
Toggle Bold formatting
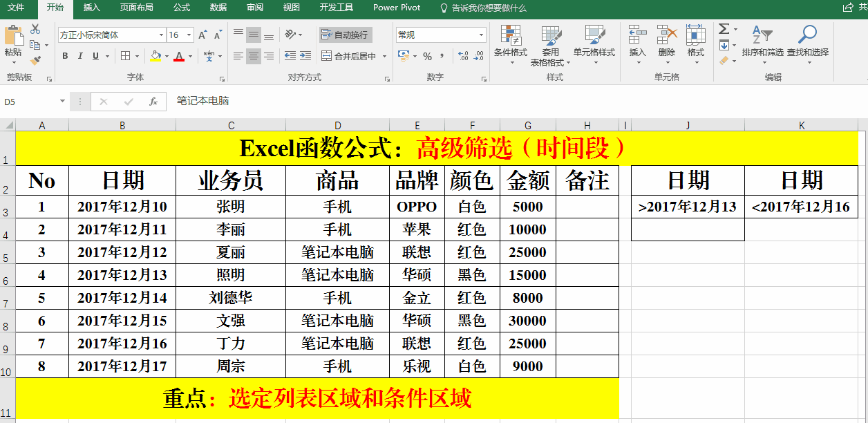(65, 56)
